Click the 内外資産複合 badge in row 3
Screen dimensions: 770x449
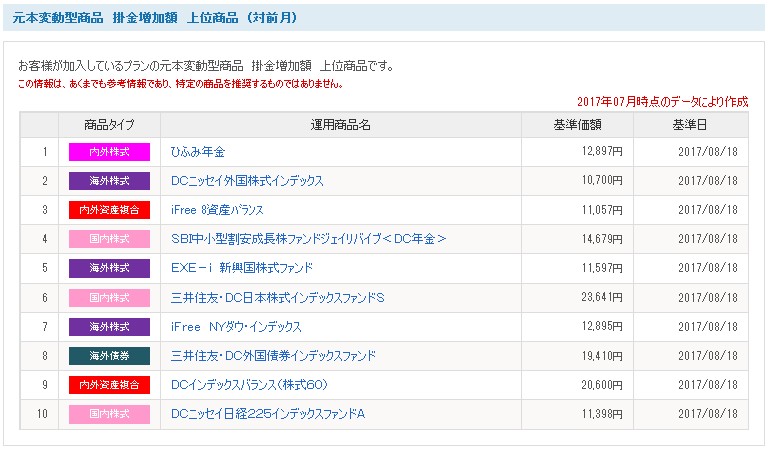click(109, 210)
